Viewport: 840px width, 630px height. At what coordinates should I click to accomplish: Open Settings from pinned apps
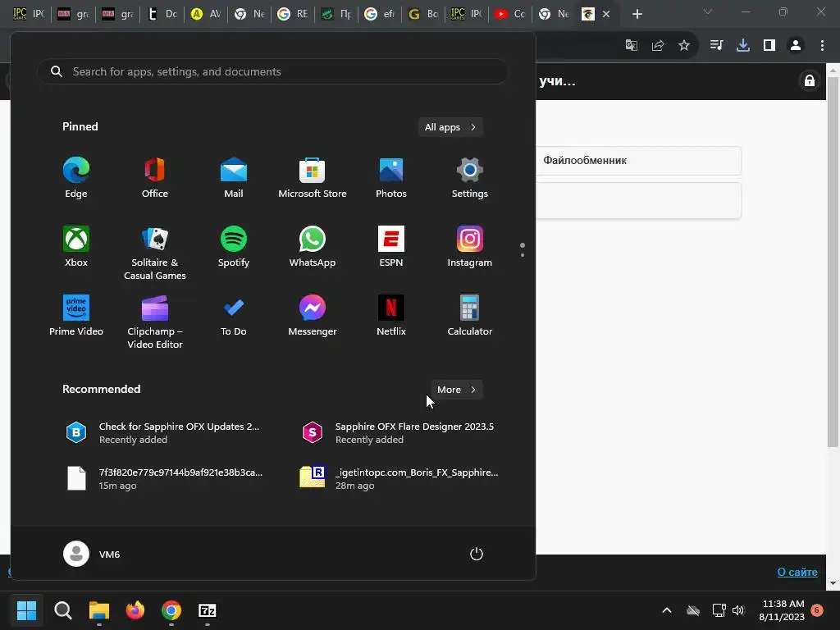pyautogui.click(x=470, y=178)
